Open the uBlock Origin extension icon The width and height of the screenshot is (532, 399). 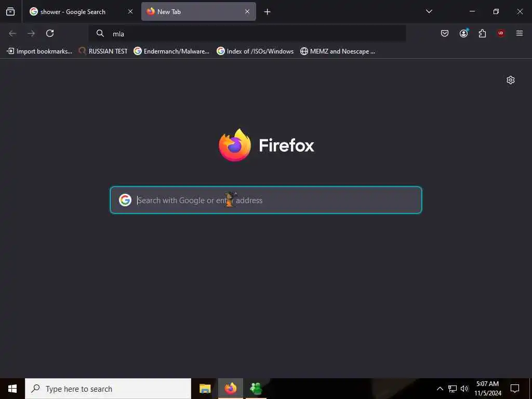tap(501, 33)
